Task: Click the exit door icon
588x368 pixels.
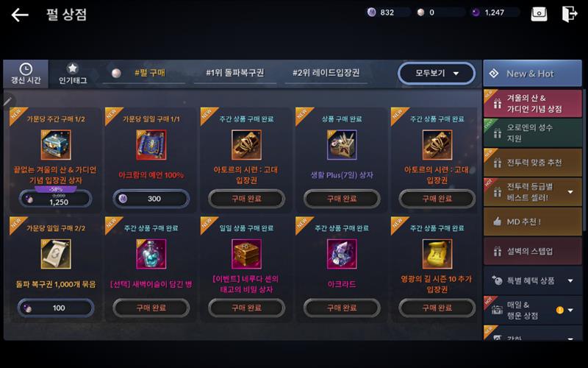Action: click(x=569, y=14)
